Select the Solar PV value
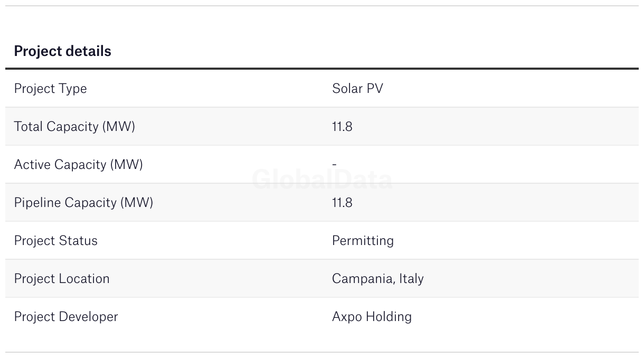The height and width of the screenshot is (358, 644). 357,89
